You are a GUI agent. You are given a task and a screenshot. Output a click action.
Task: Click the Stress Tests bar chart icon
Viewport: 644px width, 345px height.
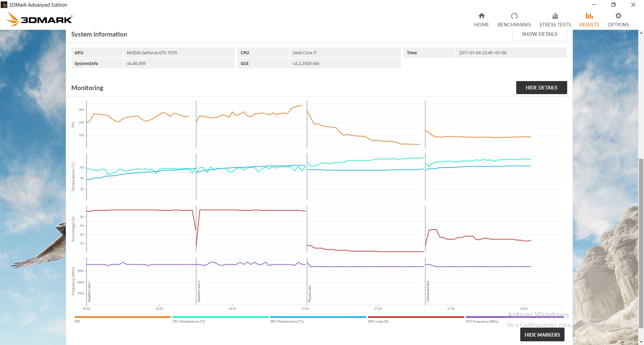pos(555,16)
